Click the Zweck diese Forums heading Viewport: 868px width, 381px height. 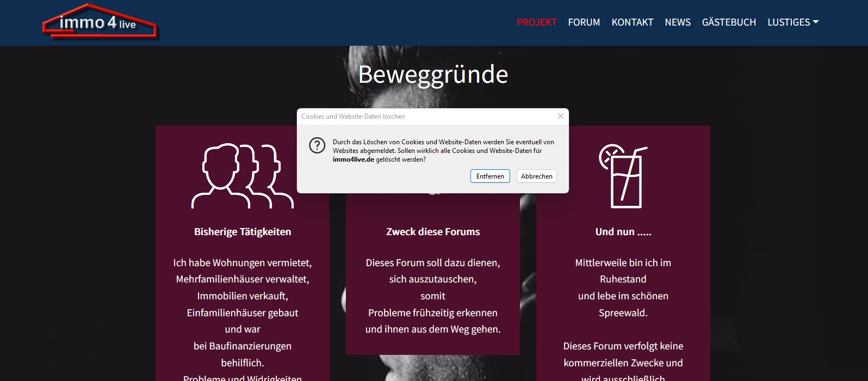[x=433, y=232]
